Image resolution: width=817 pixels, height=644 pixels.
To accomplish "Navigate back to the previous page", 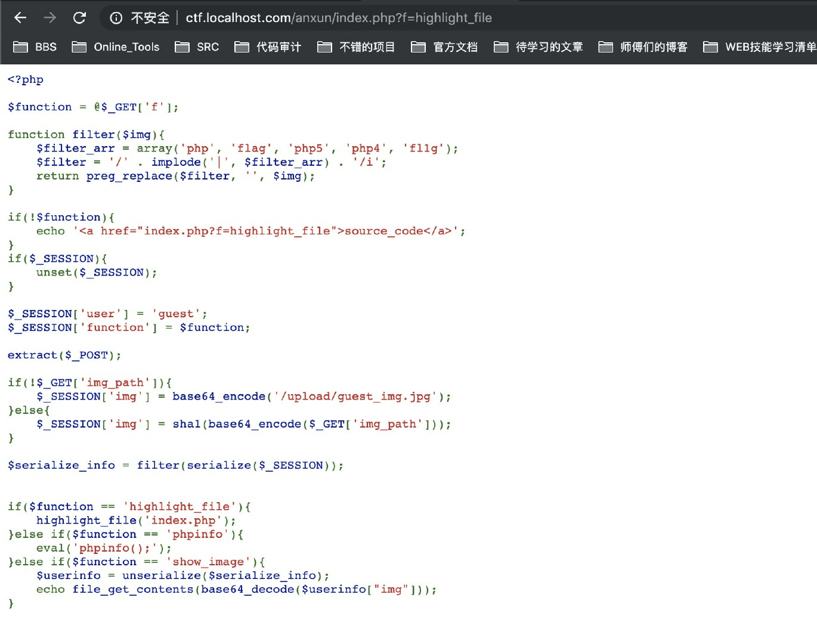I will (19, 17).
